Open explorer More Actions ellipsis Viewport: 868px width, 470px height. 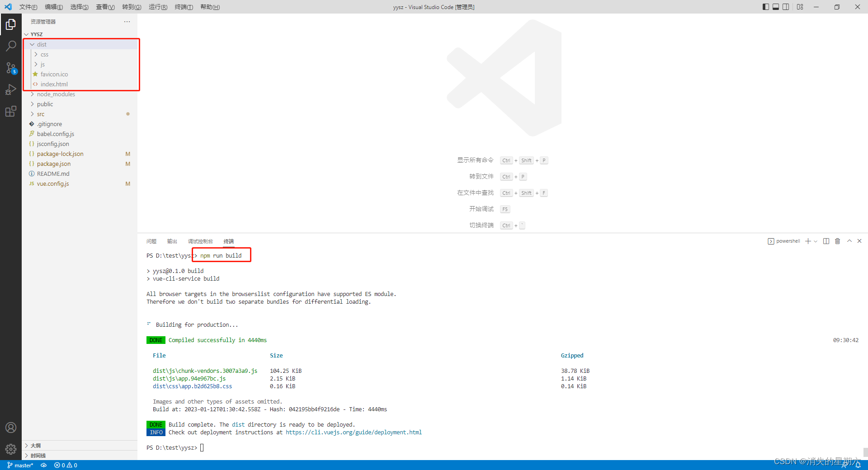pyautogui.click(x=127, y=22)
